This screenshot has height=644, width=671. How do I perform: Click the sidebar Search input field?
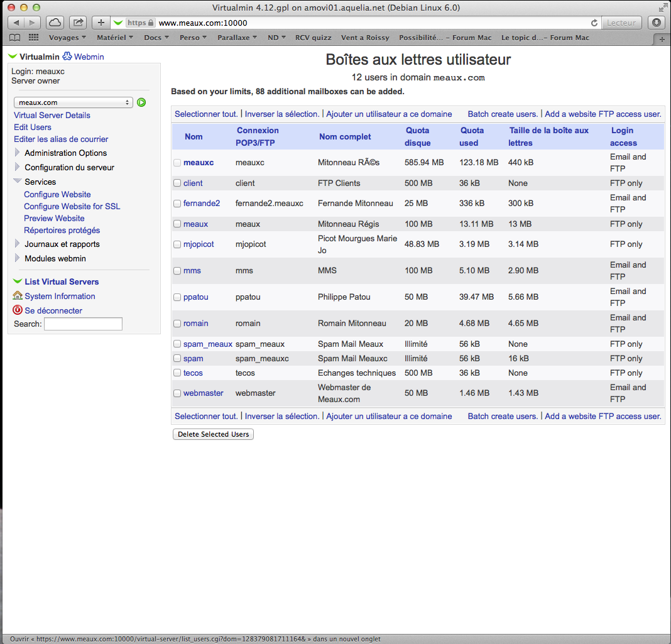tap(83, 324)
